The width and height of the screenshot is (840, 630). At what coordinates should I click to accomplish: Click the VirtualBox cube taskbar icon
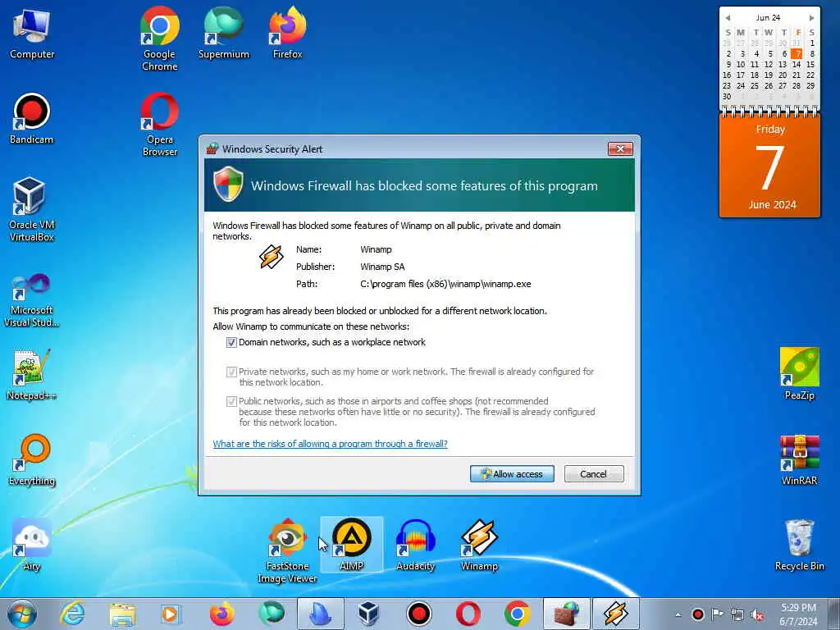368,614
